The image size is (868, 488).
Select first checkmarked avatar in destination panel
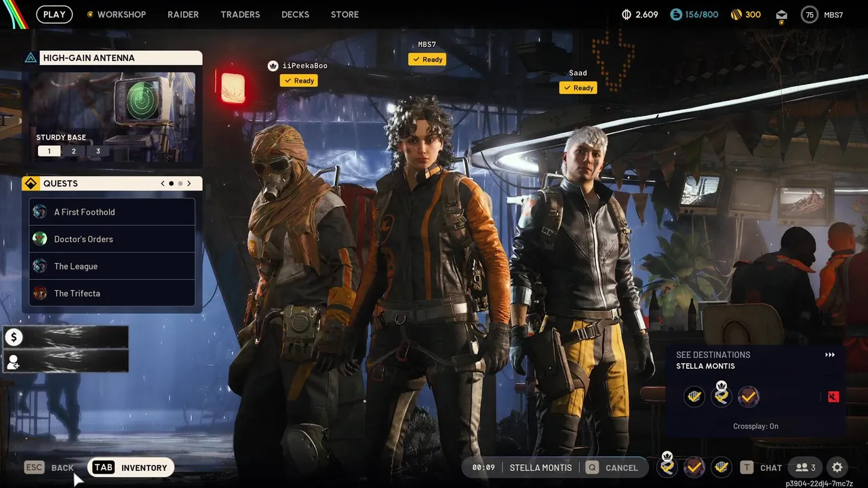(694, 396)
